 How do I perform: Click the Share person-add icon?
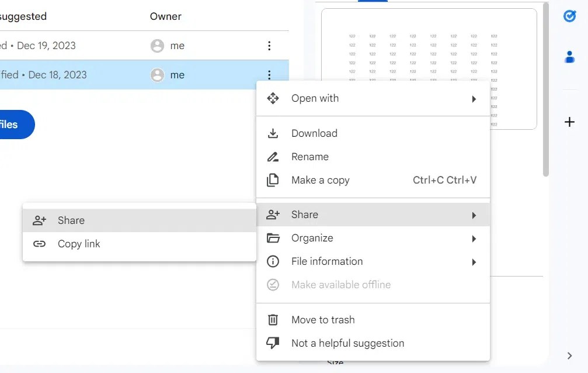(x=273, y=215)
